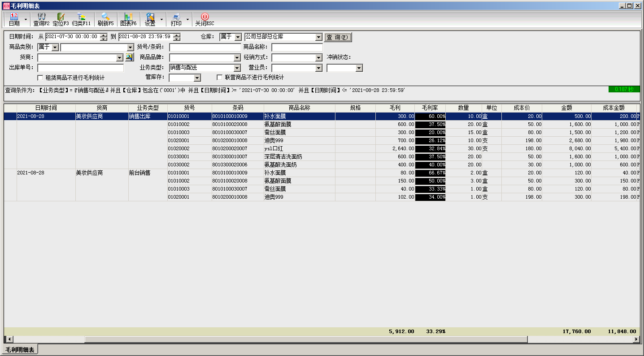Open the 图表F6 chart view

click(128, 20)
